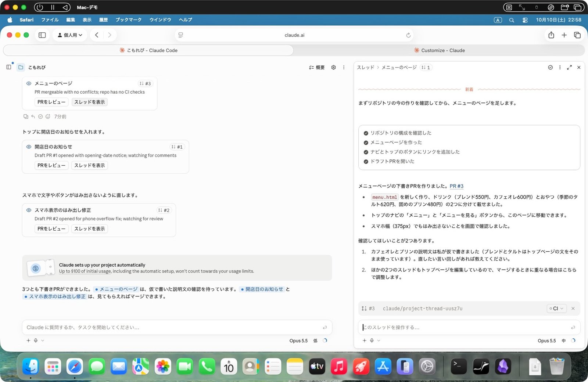Expand thread panel to full view

pos(569,68)
